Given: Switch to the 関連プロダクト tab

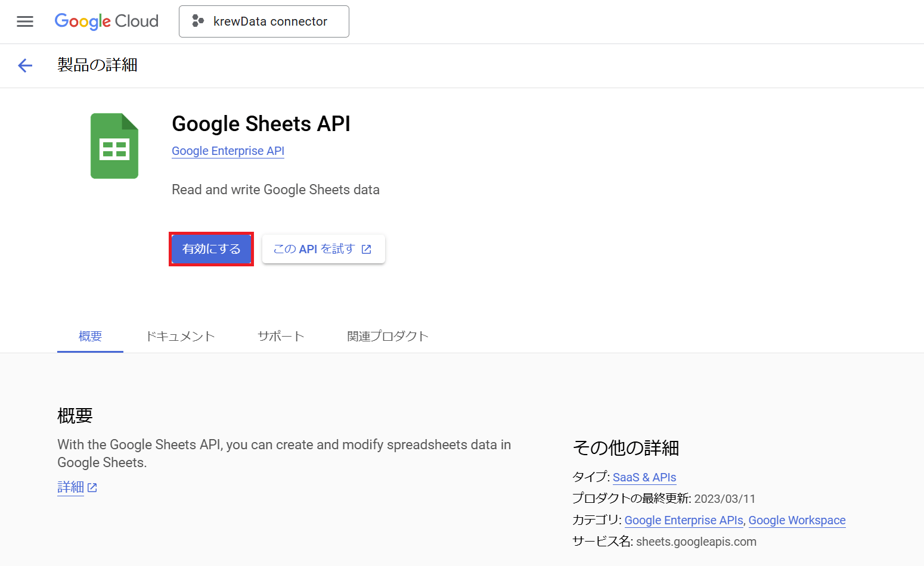Looking at the screenshot, I should coord(387,335).
